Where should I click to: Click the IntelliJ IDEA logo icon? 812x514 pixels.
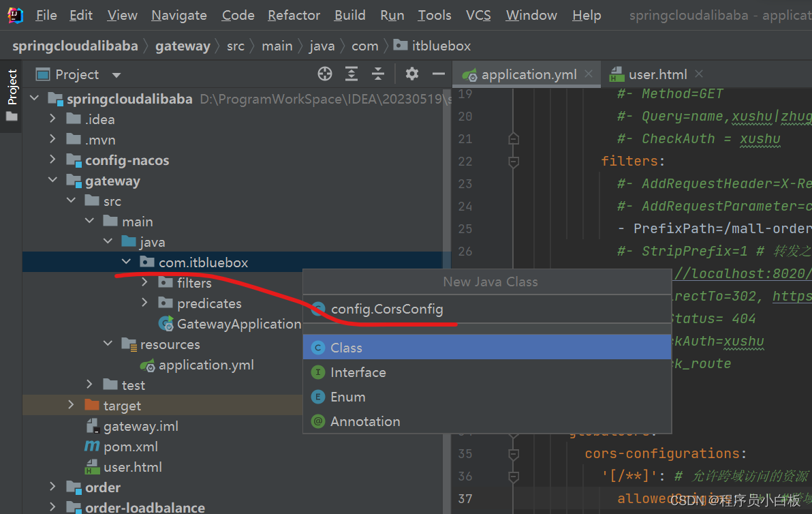click(x=16, y=16)
